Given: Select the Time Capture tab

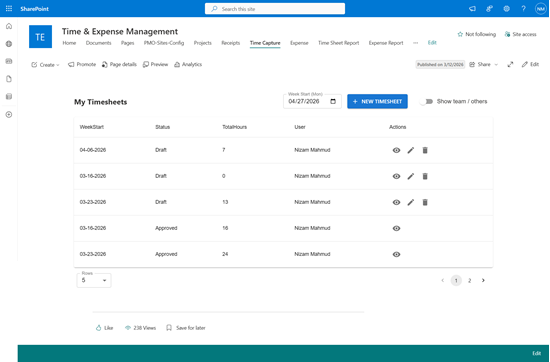Looking at the screenshot, I should coord(265,43).
